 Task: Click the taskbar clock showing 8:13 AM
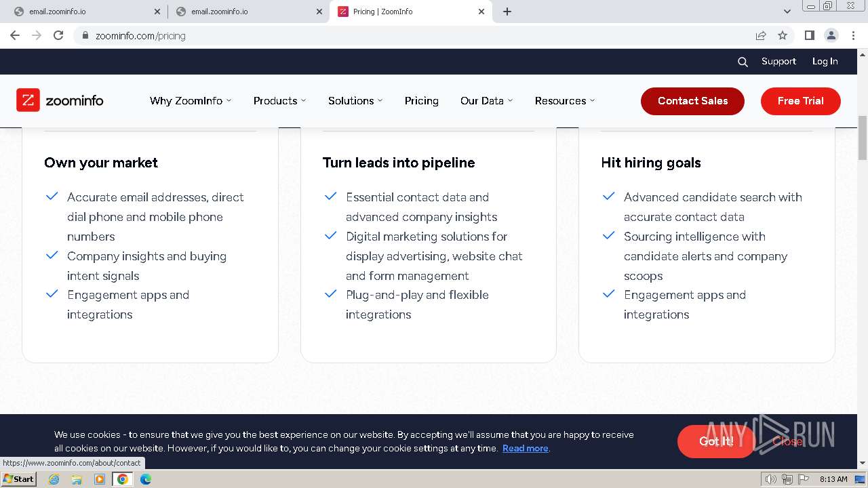click(x=833, y=479)
